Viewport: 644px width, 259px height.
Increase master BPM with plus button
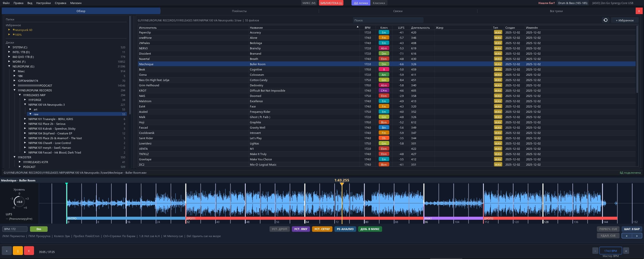[626, 251]
